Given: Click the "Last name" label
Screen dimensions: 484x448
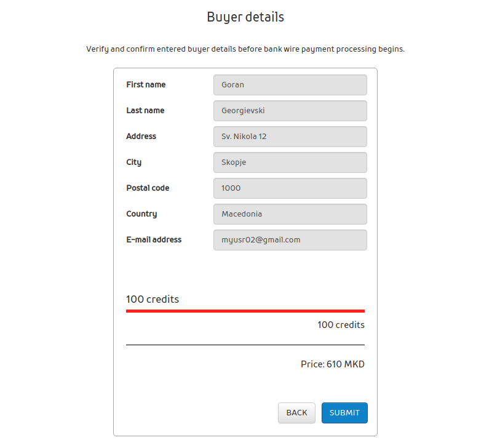Looking at the screenshot, I should [x=145, y=111].
